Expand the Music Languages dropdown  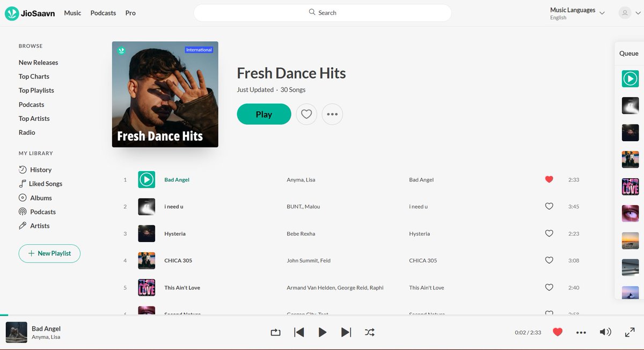577,13
